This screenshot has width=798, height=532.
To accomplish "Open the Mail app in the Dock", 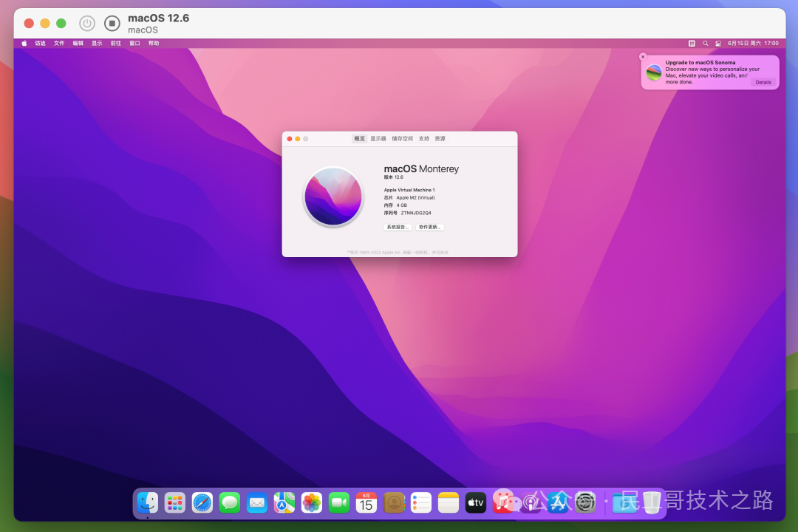I will tap(257, 503).
